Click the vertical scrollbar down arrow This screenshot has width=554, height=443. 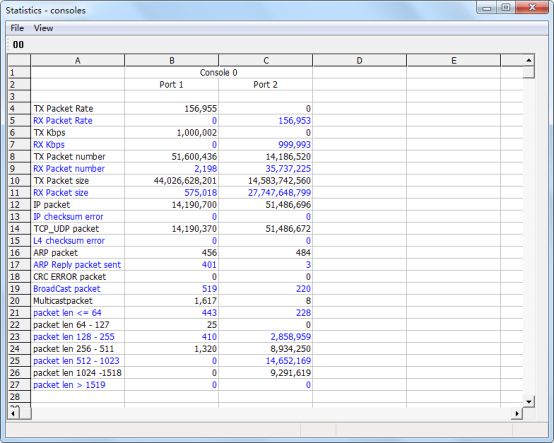529,402
